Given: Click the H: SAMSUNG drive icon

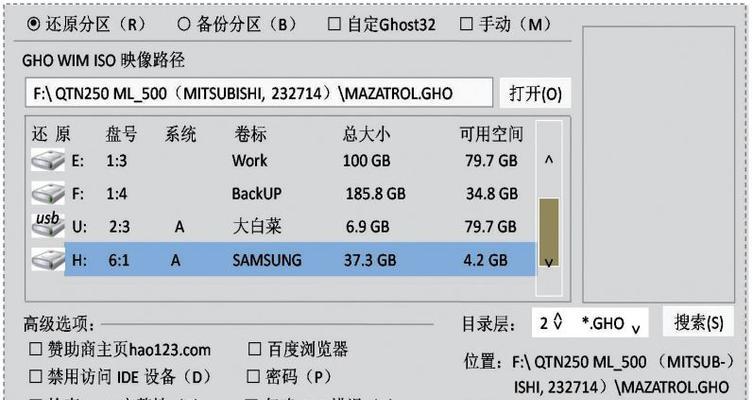Looking at the screenshot, I should [46, 259].
